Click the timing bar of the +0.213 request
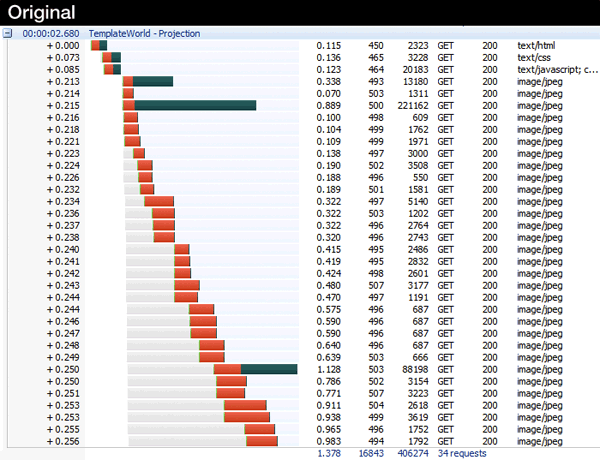Image resolution: width=600 pixels, height=460 pixels. pos(148,82)
